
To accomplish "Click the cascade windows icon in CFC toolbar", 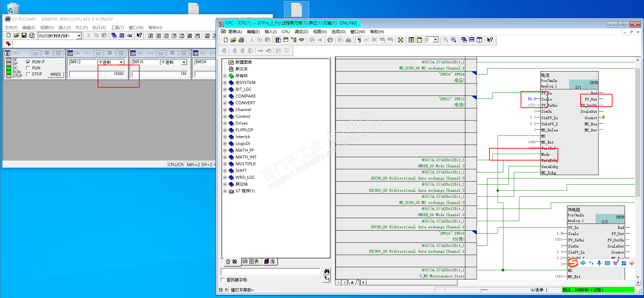I will (464, 40).
